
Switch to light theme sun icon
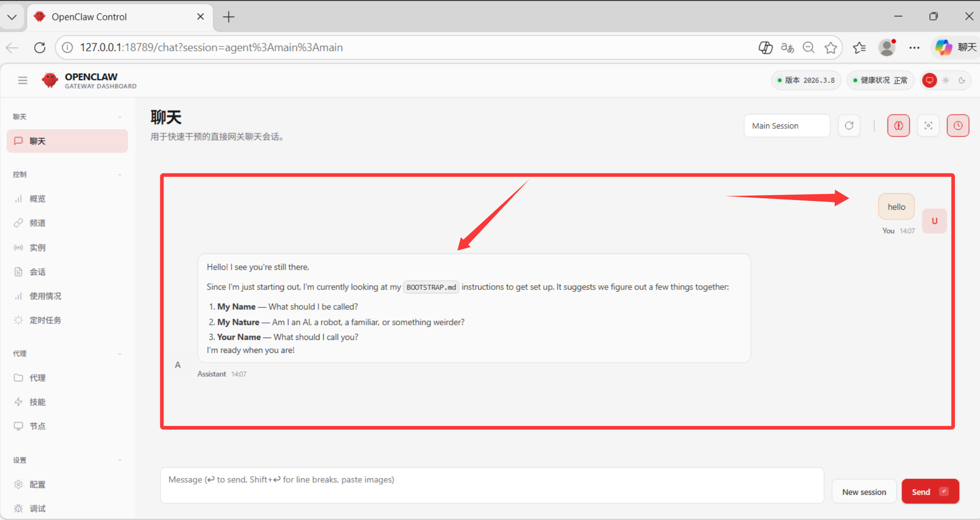coord(946,80)
